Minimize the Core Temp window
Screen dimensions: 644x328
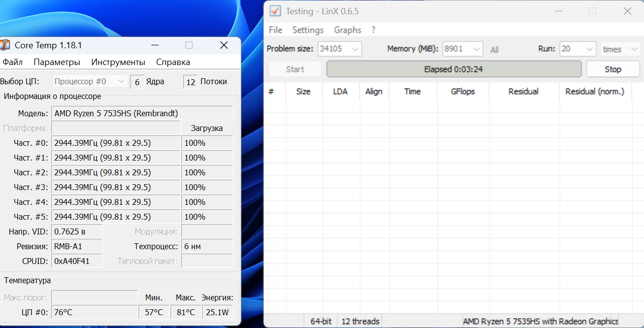click(155, 45)
